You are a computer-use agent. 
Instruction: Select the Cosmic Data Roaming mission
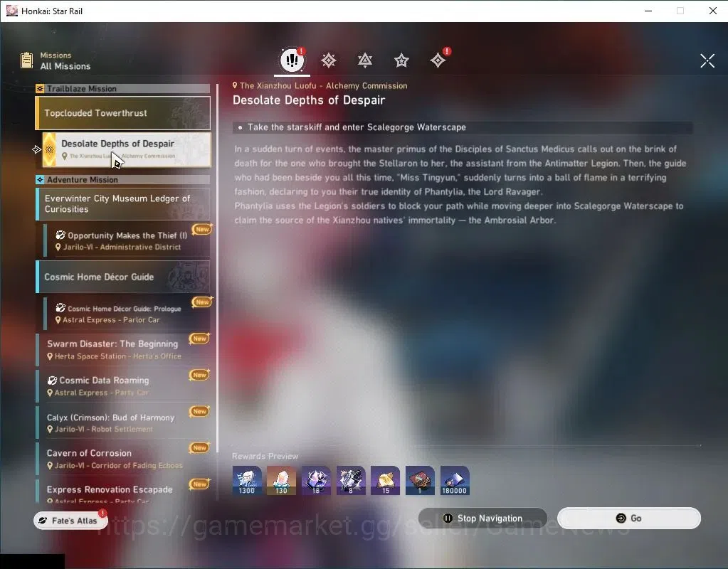pyautogui.click(x=122, y=385)
